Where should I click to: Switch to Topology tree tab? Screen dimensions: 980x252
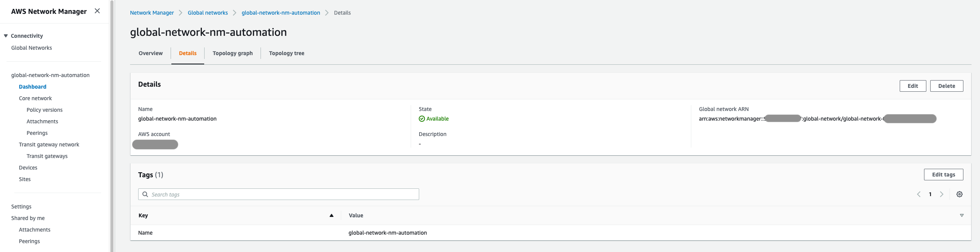286,53
